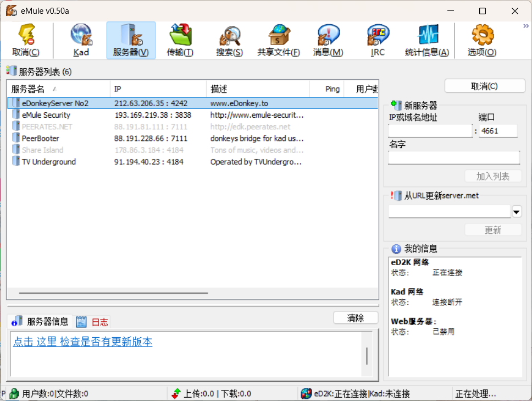Click the Share Island server icon
This screenshot has height=401, width=532.
tap(15, 150)
